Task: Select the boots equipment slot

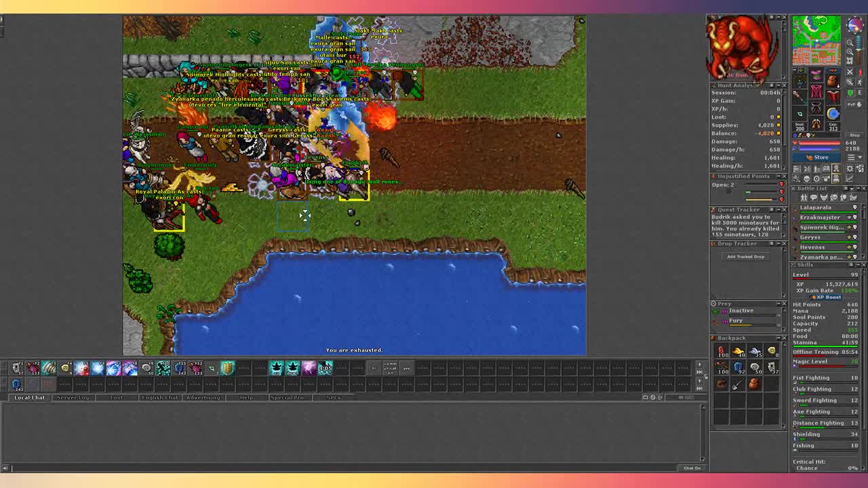Action: coord(816,124)
